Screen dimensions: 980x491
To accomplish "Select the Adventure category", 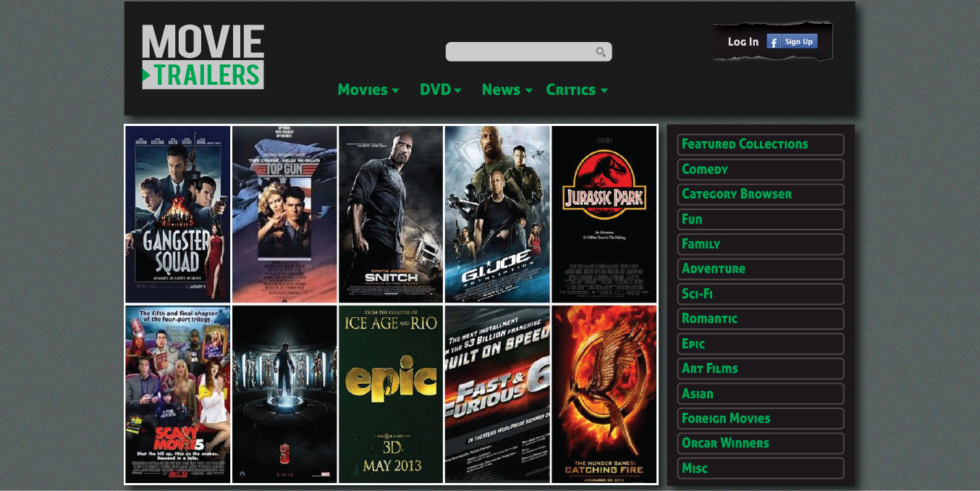I will pyautogui.click(x=761, y=269).
